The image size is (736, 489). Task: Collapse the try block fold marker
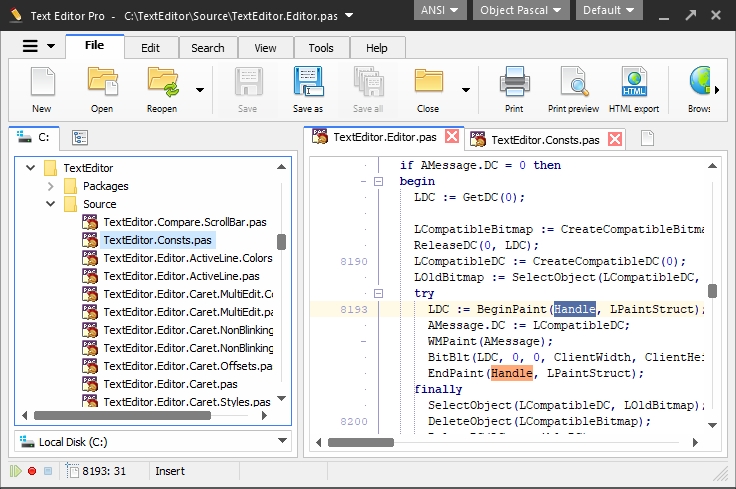click(x=378, y=293)
